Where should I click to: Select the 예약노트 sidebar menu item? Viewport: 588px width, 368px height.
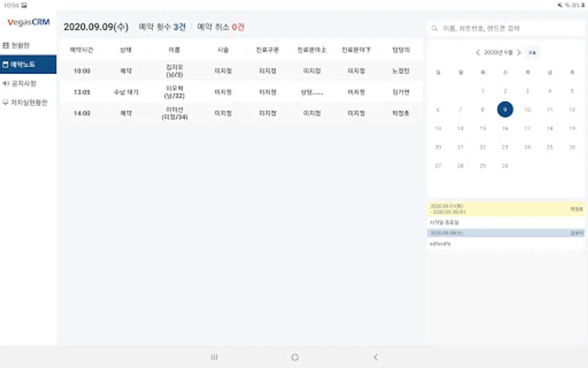(28, 65)
